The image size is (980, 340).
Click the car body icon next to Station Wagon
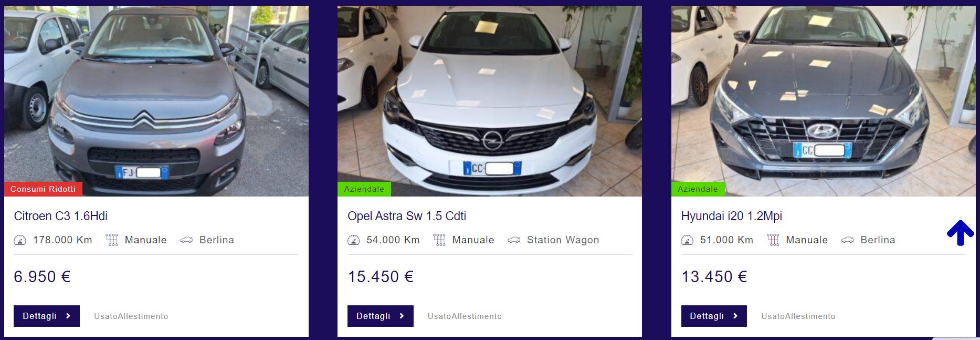(514, 240)
